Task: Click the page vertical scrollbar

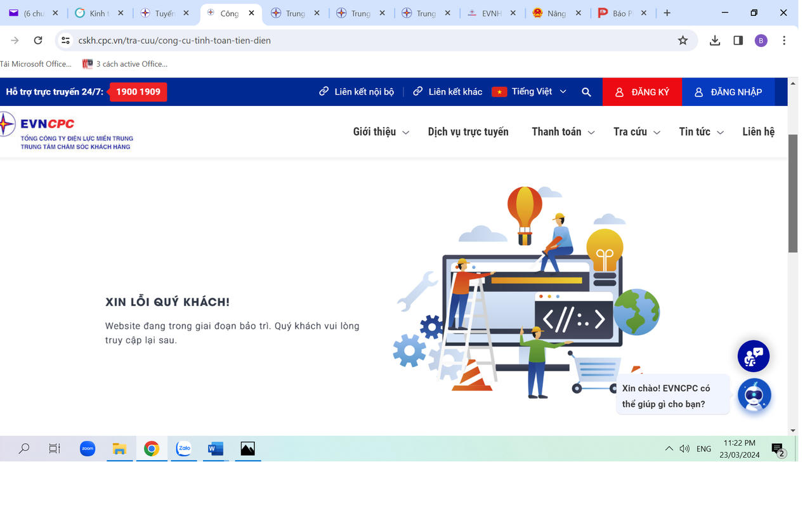Action: (x=792, y=194)
